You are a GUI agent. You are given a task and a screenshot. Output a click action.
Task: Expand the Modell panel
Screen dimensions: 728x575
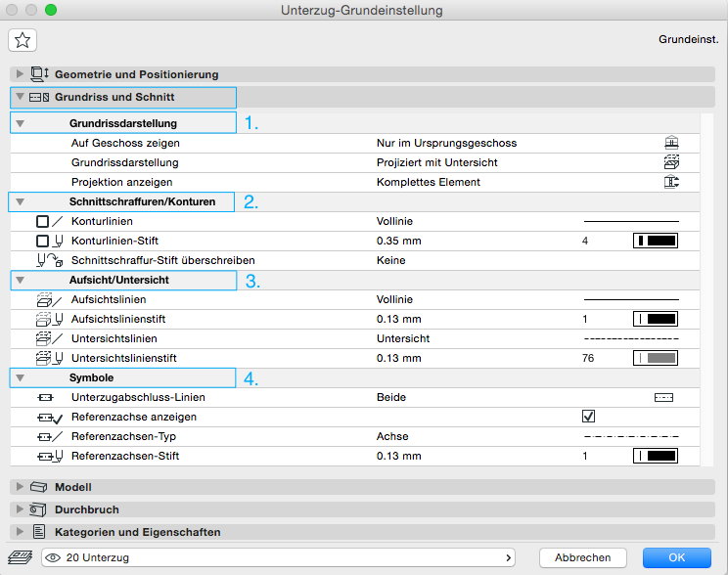[x=20, y=487]
